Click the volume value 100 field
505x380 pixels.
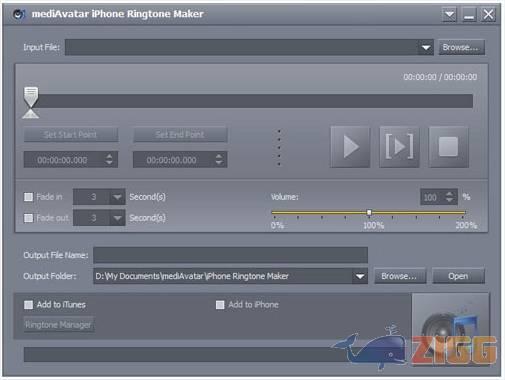(x=439, y=197)
